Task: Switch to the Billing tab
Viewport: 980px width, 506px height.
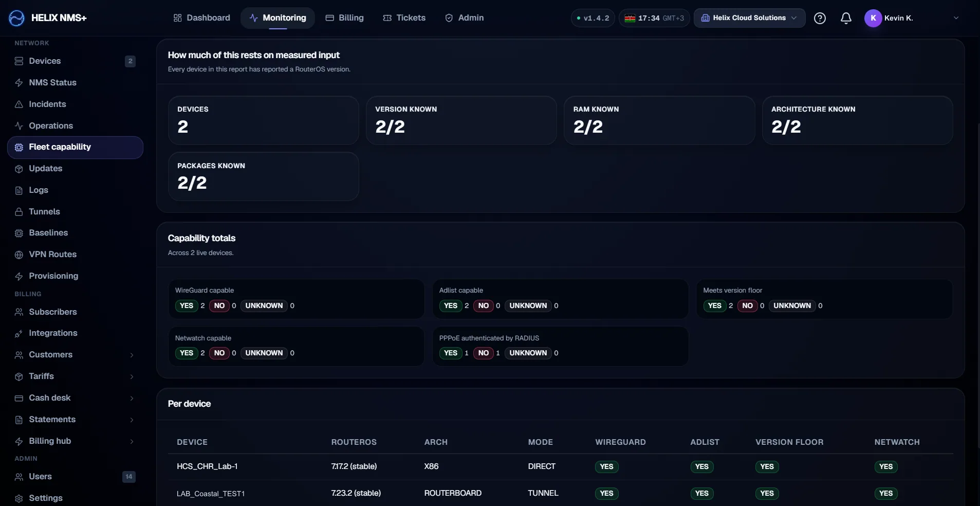Action: (x=344, y=18)
